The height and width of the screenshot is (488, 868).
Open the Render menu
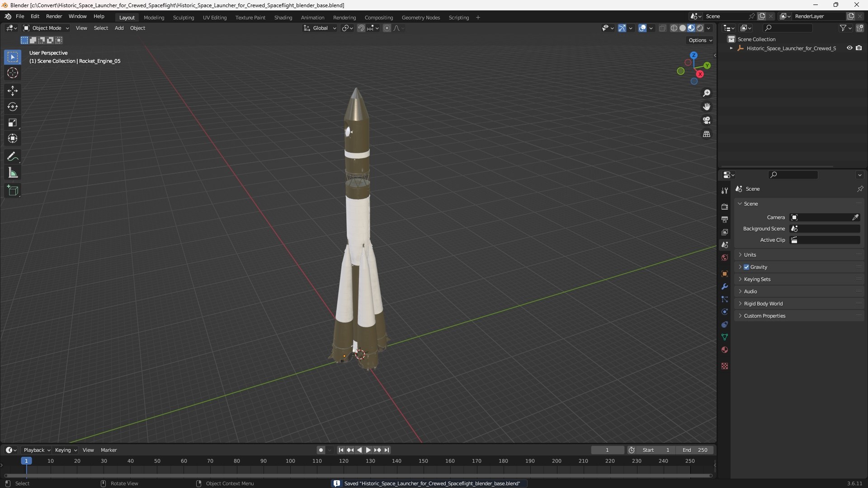click(x=54, y=16)
